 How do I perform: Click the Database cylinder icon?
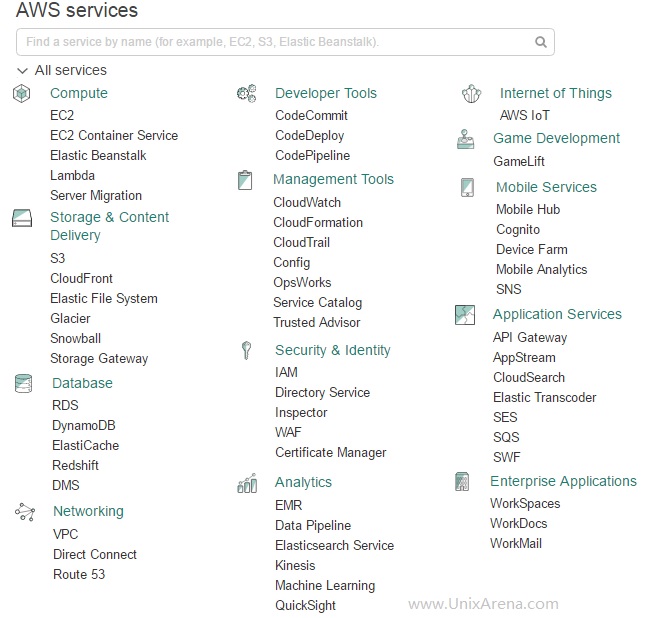coord(23,383)
